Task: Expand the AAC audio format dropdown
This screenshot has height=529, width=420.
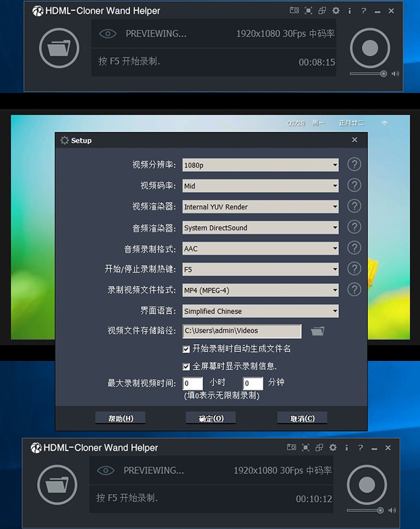Action: [260, 249]
